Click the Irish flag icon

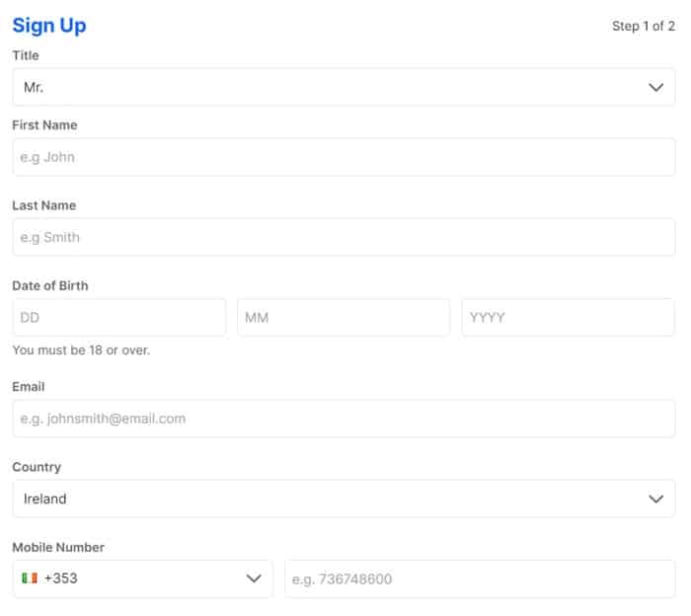[30, 577]
